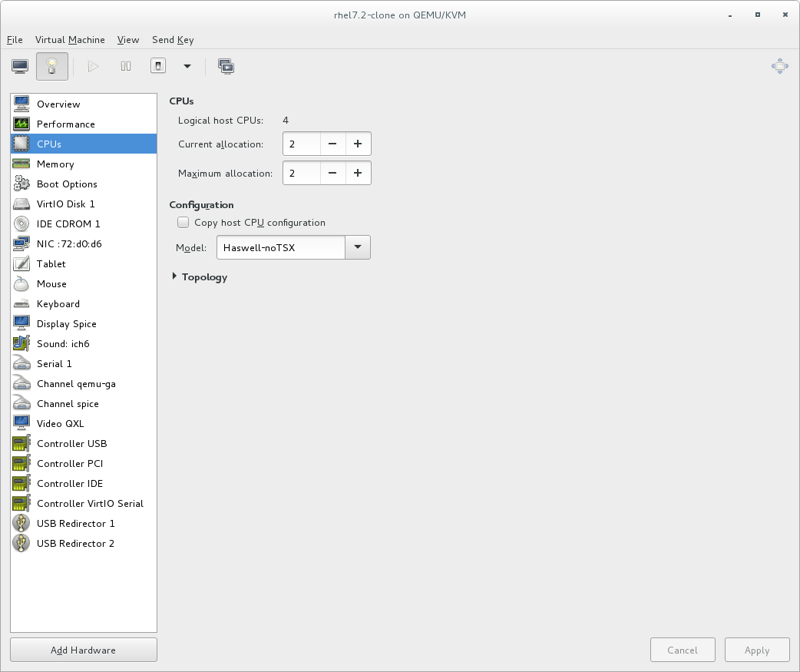
Task: Open the snapshots manager icon
Action: click(226, 67)
